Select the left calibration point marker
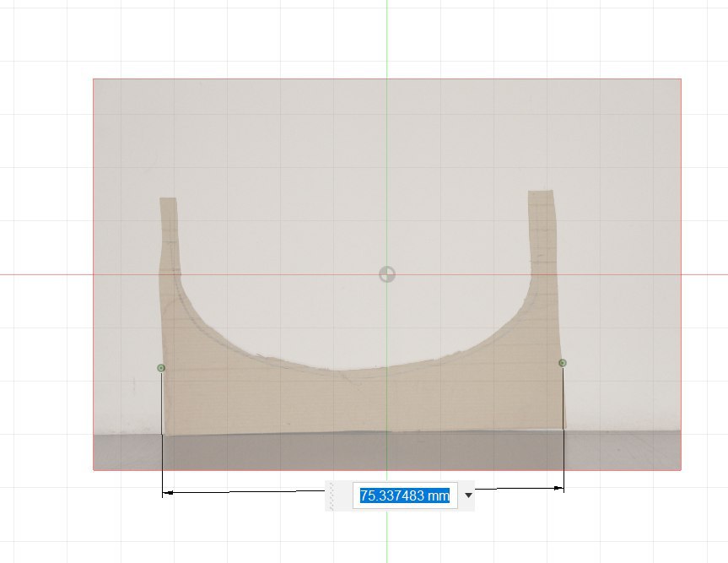Viewport: 728px width, 563px height. tap(161, 368)
